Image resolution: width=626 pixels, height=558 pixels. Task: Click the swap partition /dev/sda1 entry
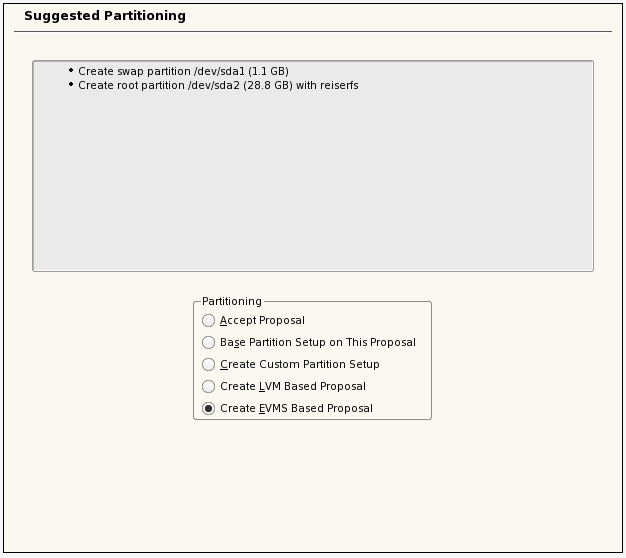coord(183,72)
